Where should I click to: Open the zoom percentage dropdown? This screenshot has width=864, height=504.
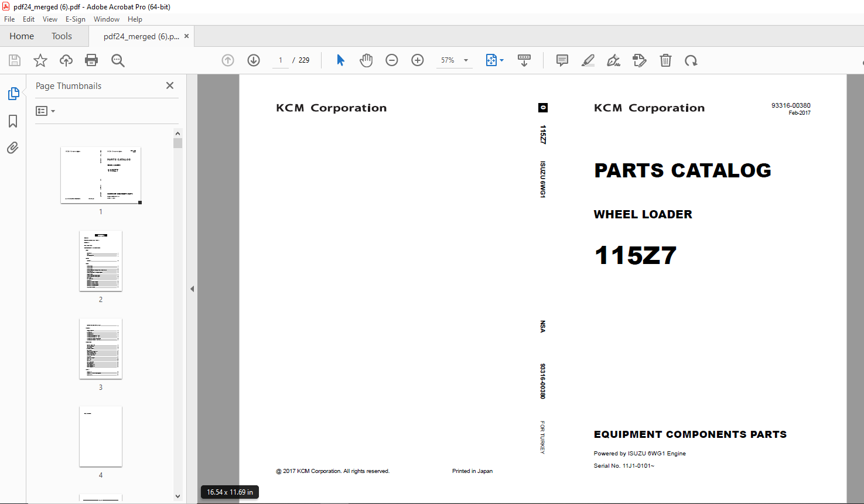(x=466, y=60)
